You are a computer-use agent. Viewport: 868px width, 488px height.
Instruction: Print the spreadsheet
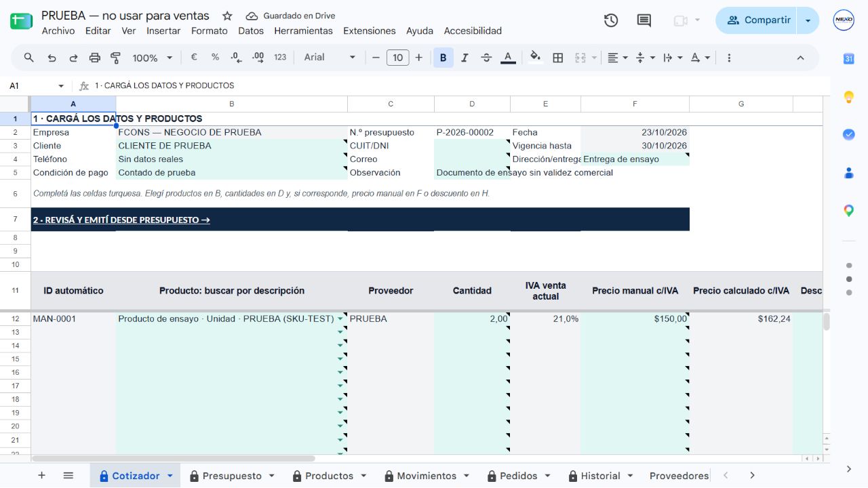(x=95, y=58)
